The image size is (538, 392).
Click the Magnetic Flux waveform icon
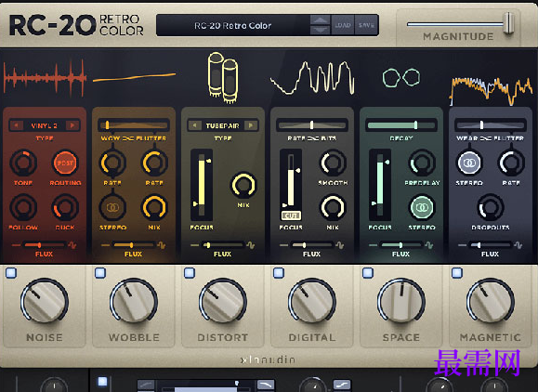518,245
